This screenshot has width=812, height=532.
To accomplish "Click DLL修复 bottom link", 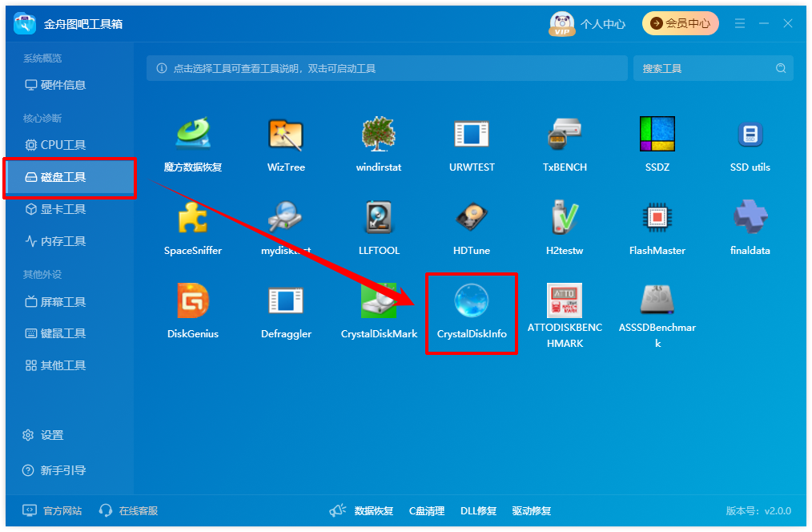I will 479,511.
